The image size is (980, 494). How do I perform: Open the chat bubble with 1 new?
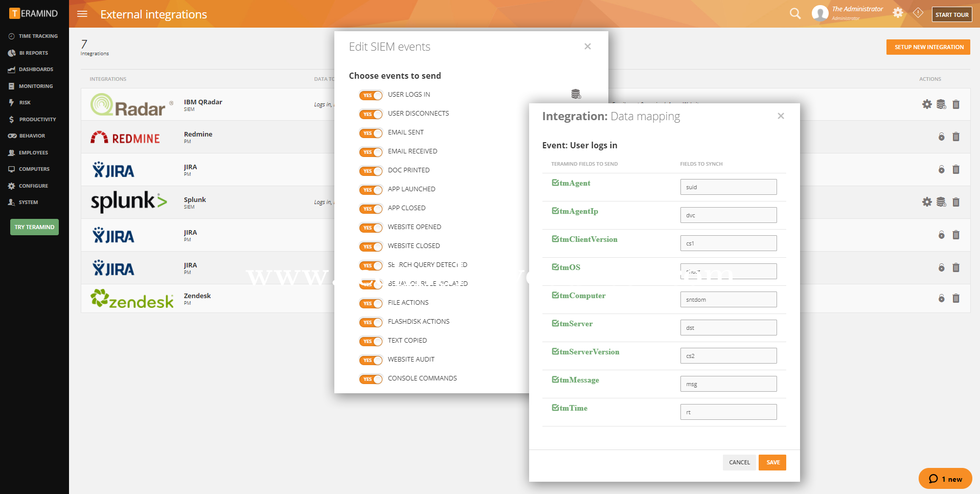tap(945, 479)
